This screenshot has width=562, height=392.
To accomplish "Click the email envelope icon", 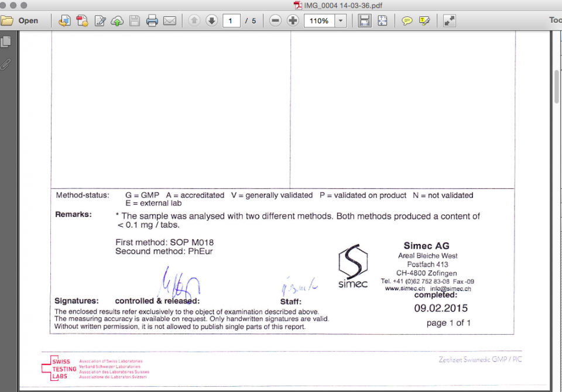I will pyautogui.click(x=170, y=20).
